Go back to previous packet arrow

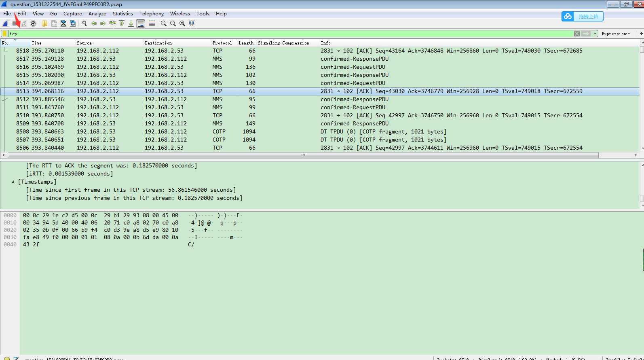pyautogui.click(x=94, y=23)
